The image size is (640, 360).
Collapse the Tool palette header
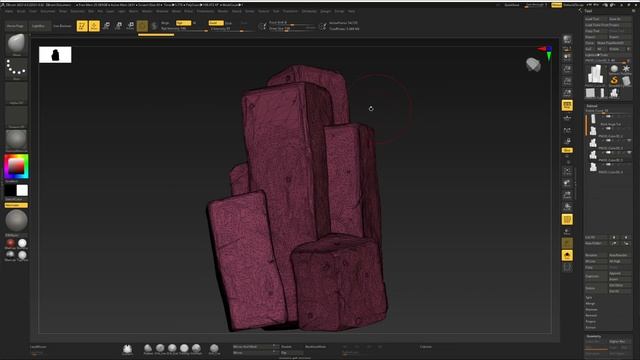[589, 11]
